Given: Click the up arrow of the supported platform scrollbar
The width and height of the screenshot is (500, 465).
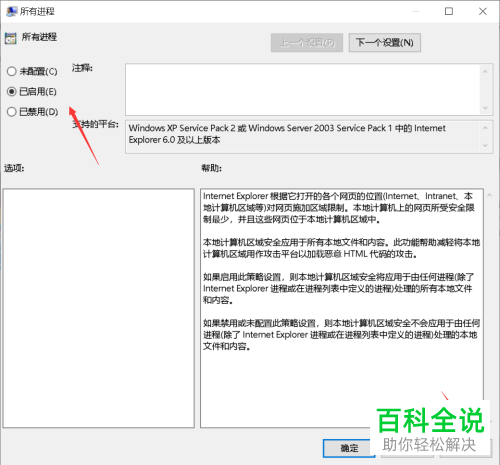Looking at the screenshot, I should pyautogui.click(x=485, y=128).
